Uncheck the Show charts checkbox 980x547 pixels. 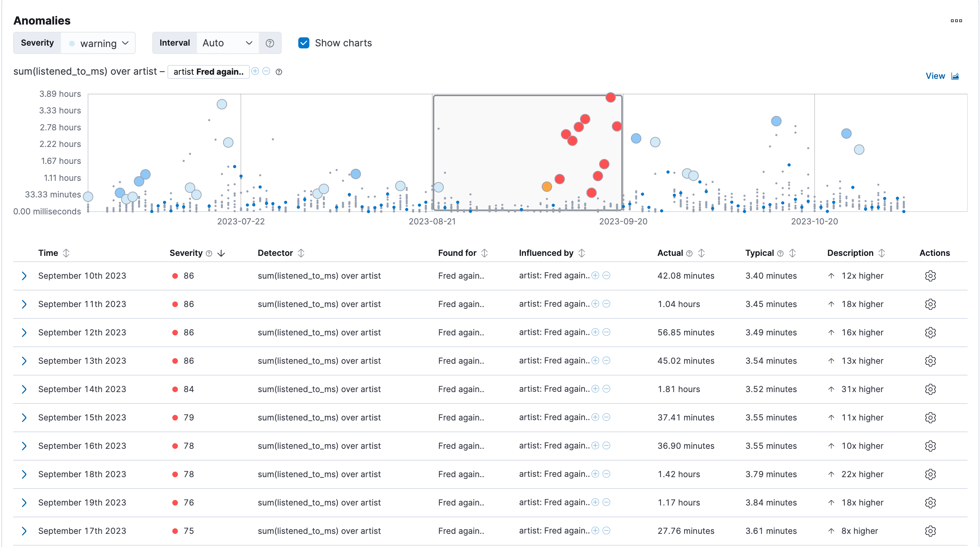click(303, 43)
